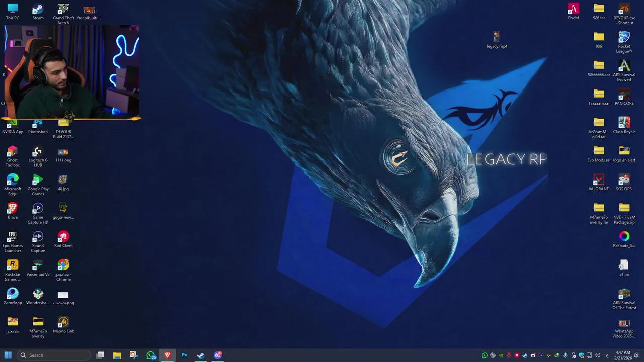Open Google Play Games desktop shortcut
The height and width of the screenshot is (362, 644).
(38, 186)
